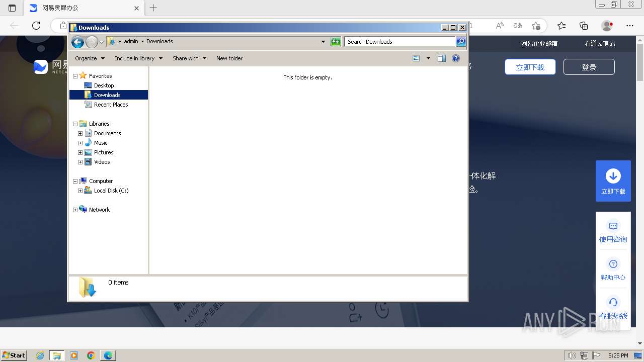The height and width of the screenshot is (362, 644).
Task: Click the Read aloud icon in Edge
Action: coord(499,25)
